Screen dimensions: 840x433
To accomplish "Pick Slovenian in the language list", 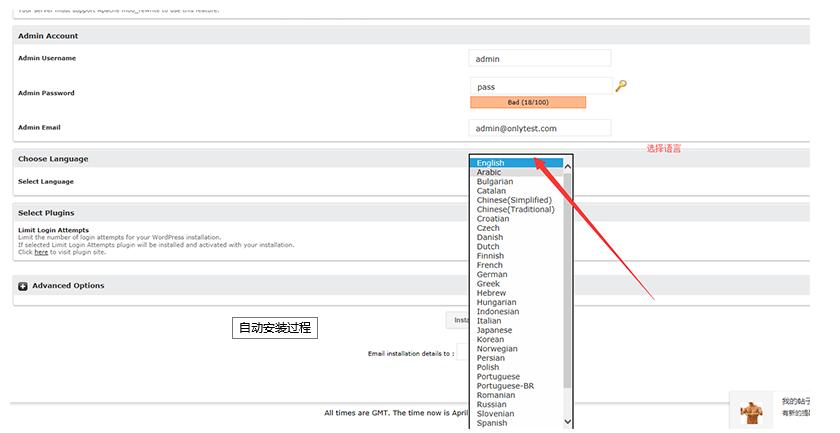I will click(x=516, y=414).
